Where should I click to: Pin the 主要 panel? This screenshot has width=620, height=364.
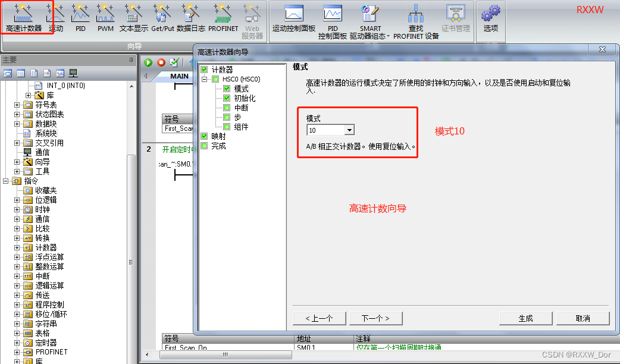131,59
